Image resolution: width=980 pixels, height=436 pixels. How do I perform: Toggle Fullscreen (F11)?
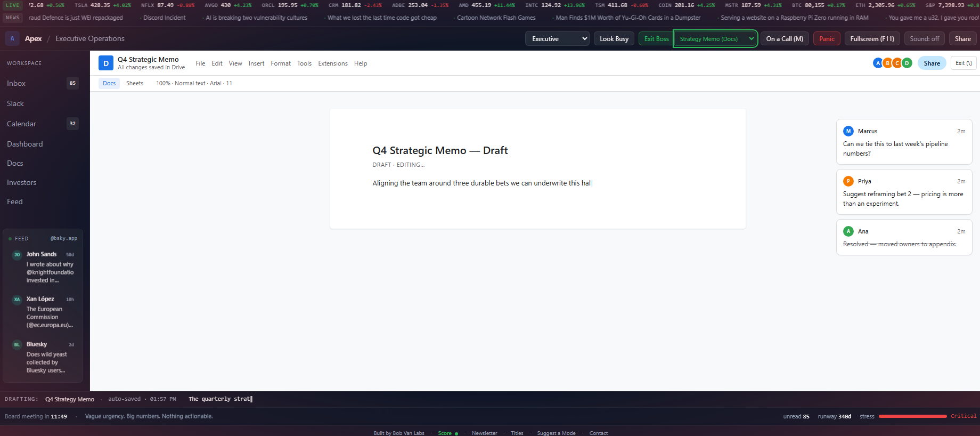pos(872,39)
